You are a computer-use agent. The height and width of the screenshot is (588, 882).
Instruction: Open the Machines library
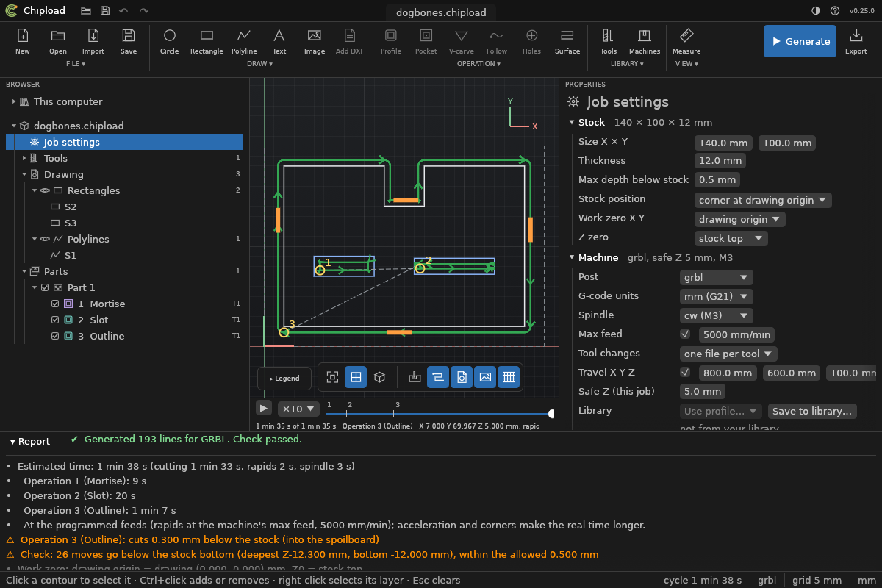pyautogui.click(x=645, y=41)
